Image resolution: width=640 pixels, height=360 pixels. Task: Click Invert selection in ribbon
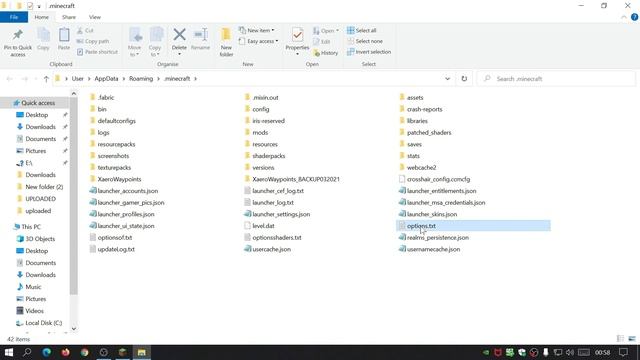coord(369,52)
